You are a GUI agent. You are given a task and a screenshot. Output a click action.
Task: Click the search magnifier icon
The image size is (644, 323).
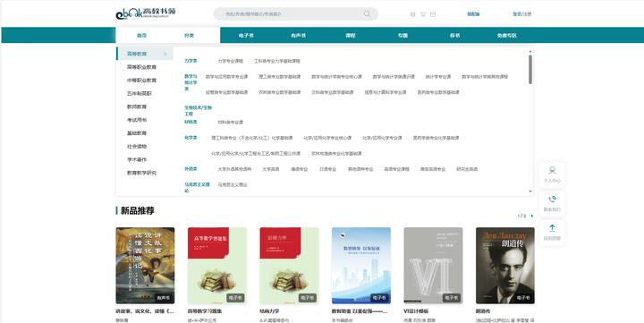tap(367, 14)
